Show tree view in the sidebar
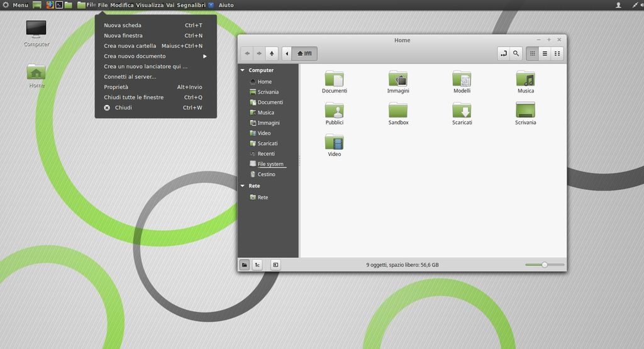The width and height of the screenshot is (644, 349). click(257, 265)
